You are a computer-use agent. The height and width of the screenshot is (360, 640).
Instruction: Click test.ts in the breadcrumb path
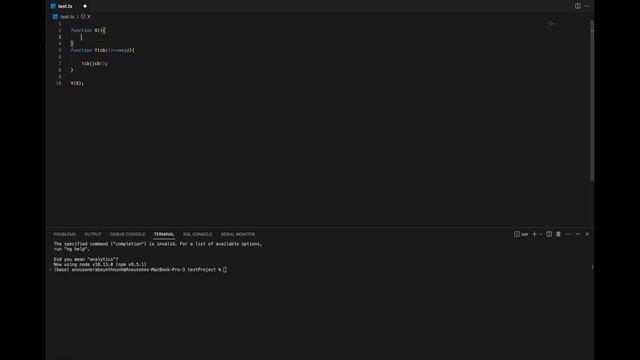click(x=67, y=17)
